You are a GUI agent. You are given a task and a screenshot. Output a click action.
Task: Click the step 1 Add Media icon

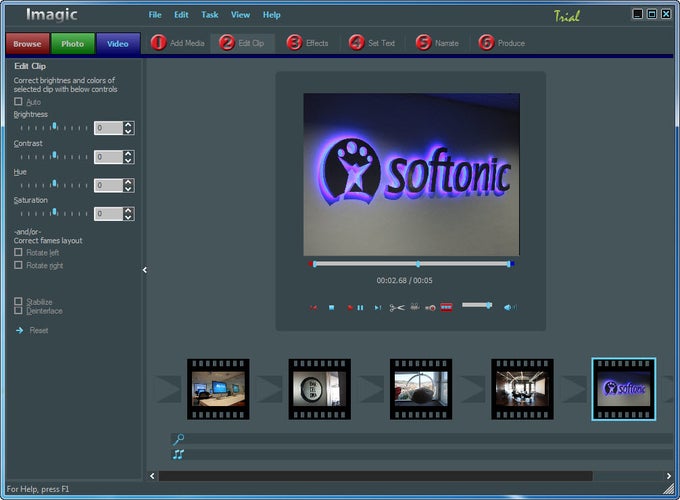[x=159, y=43]
